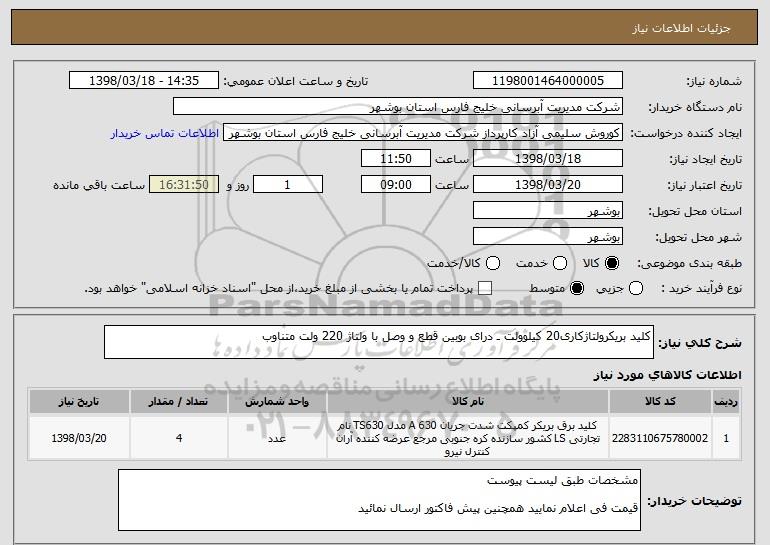Click the delivery province field

tap(548, 211)
